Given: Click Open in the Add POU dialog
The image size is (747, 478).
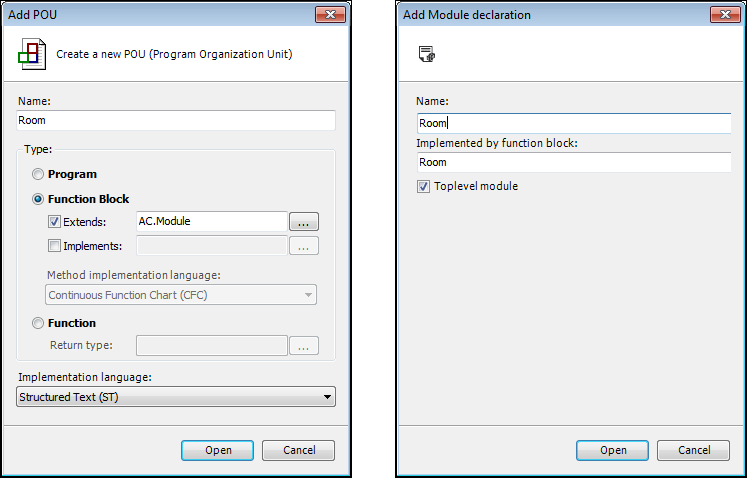Looking at the screenshot, I should (x=218, y=450).
